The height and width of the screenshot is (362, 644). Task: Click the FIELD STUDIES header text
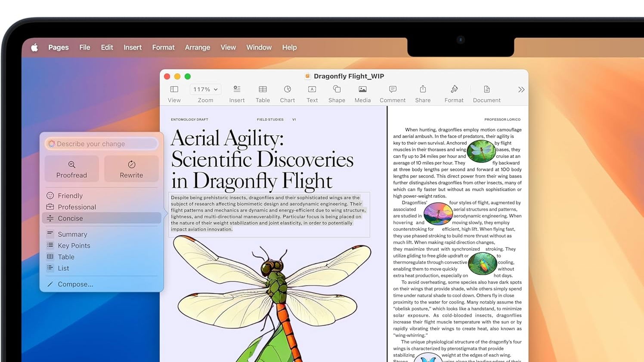pyautogui.click(x=270, y=120)
